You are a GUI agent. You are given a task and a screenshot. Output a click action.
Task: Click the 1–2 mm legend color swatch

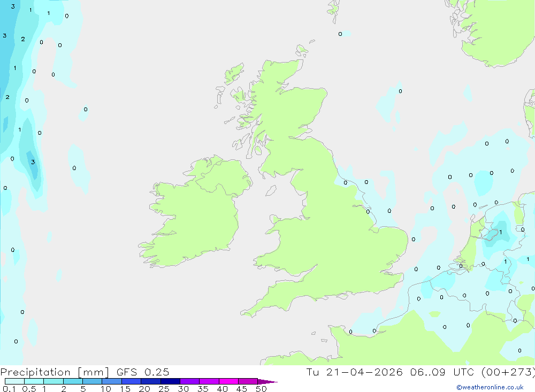[53, 381]
